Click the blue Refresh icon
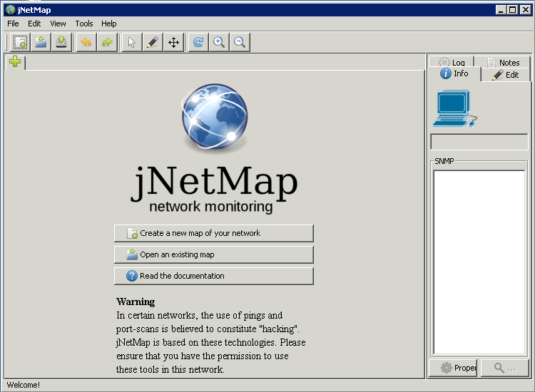The width and height of the screenshot is (535, 392). (x=198, y=43)
